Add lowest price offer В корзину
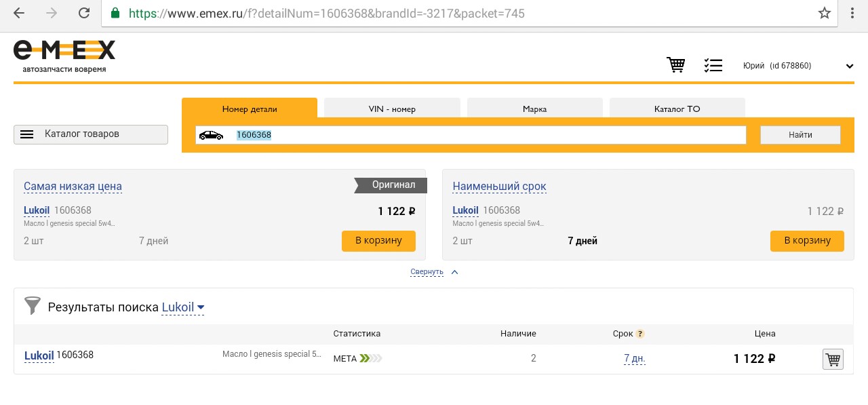Screen dimensions: 868x405 [378, 241]
